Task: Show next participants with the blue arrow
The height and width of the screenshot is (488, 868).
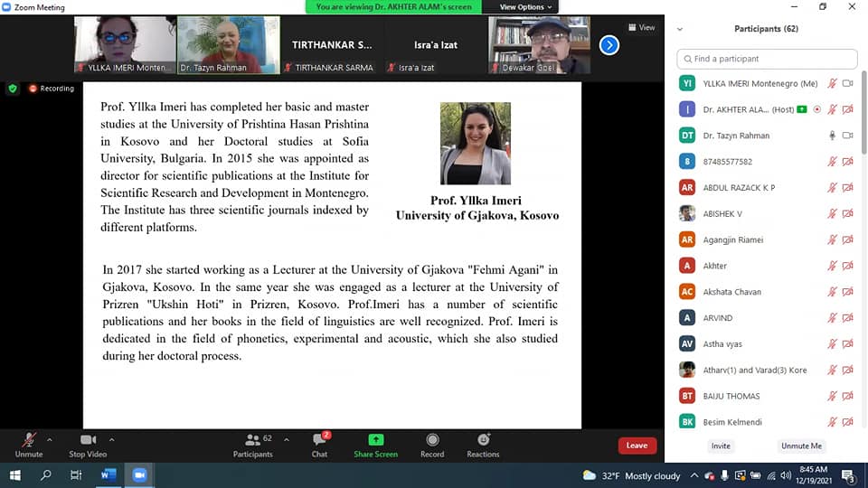Action: (x=609, y=45)
